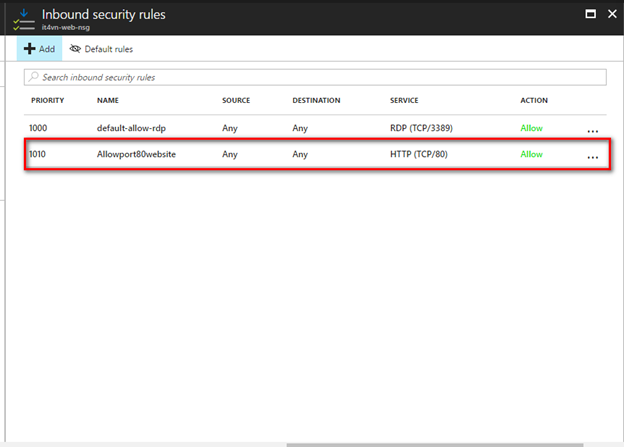Sort by SOURCE column header

click(237, 101)
